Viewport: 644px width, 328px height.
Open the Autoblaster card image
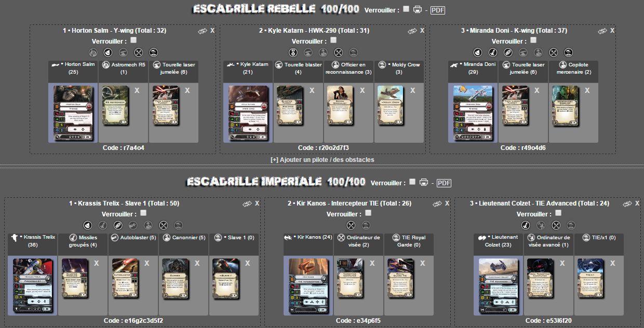click(x=125, y=279)
